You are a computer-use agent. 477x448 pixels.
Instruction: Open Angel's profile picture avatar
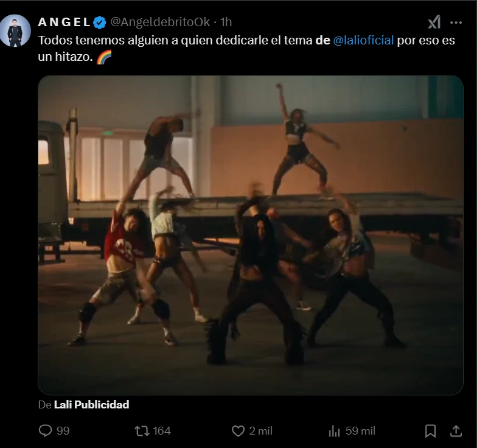point(15,30)
